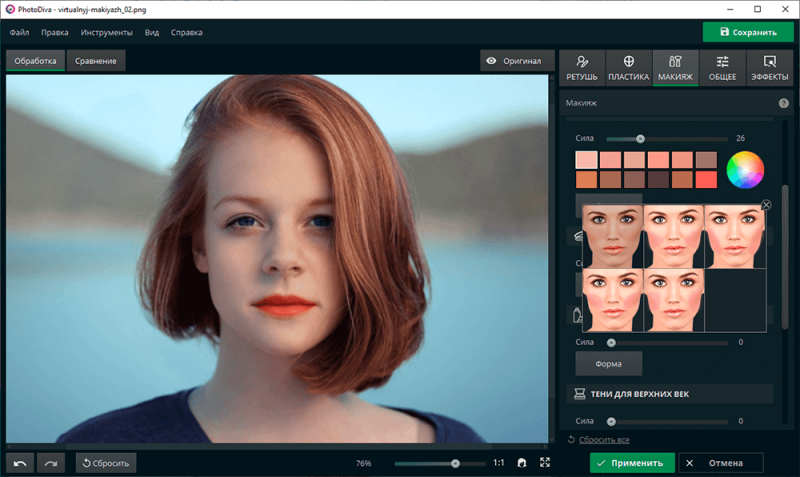Click the face-fit icon in zoom bar

(x=521, y=463)
